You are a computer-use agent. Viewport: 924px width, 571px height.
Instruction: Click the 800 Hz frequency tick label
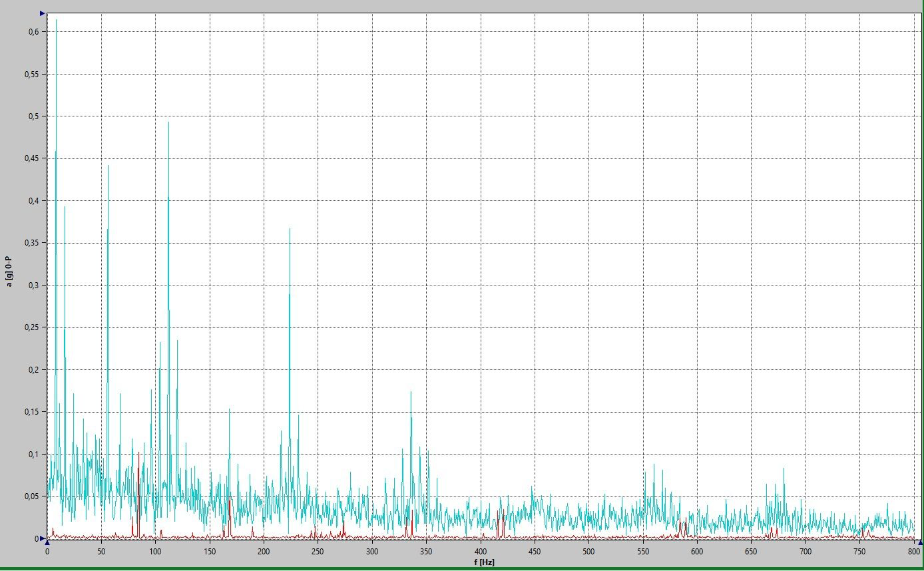(x=914, y=552)
